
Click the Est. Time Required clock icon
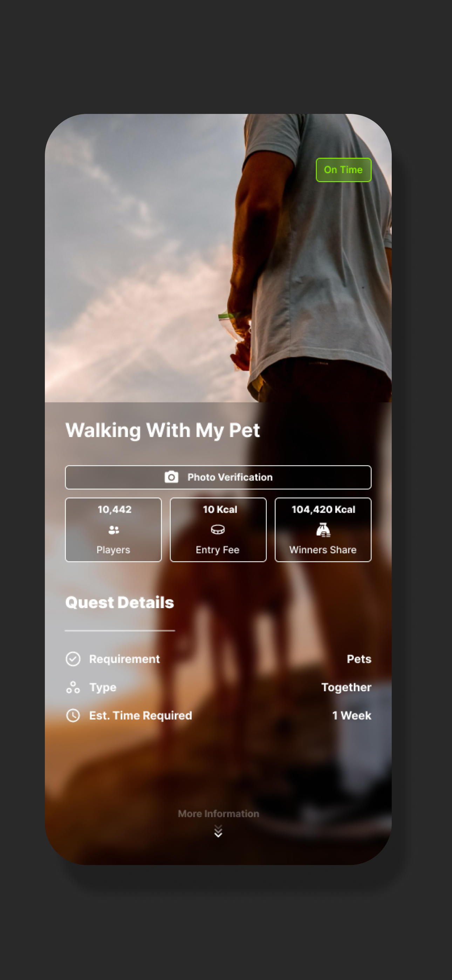tap(73, 715)
